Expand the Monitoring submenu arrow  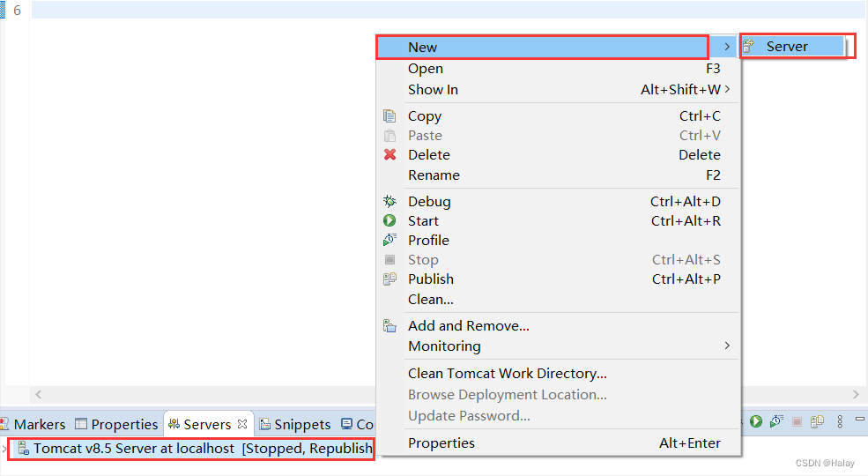pyautogui.click(x=727, y=346)
